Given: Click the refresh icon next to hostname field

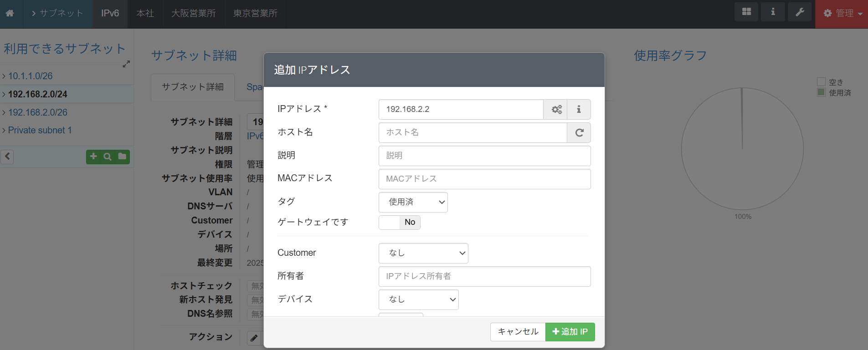Looking at the screenshot, I should (579, 132).
